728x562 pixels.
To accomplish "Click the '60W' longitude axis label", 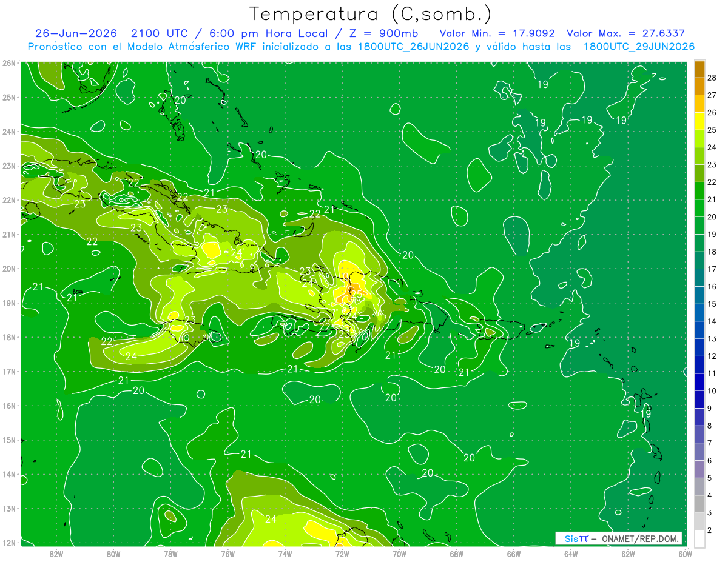I will point(685,554).
